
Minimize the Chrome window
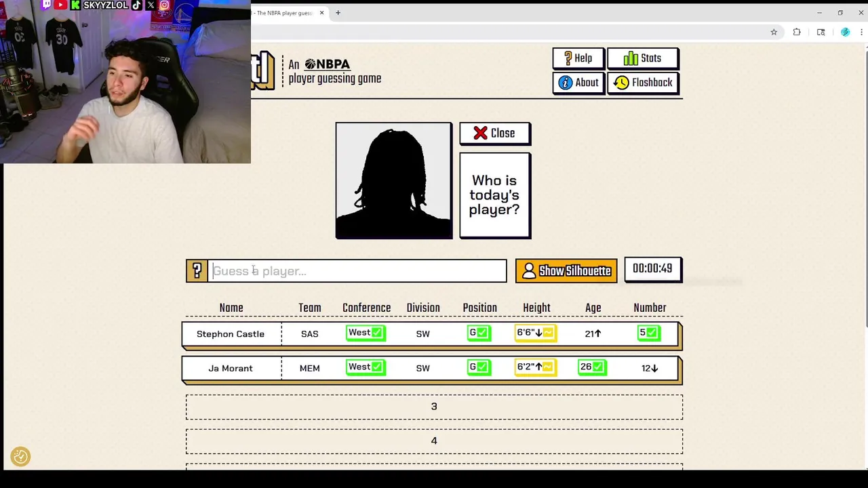(x=819, y=12)
